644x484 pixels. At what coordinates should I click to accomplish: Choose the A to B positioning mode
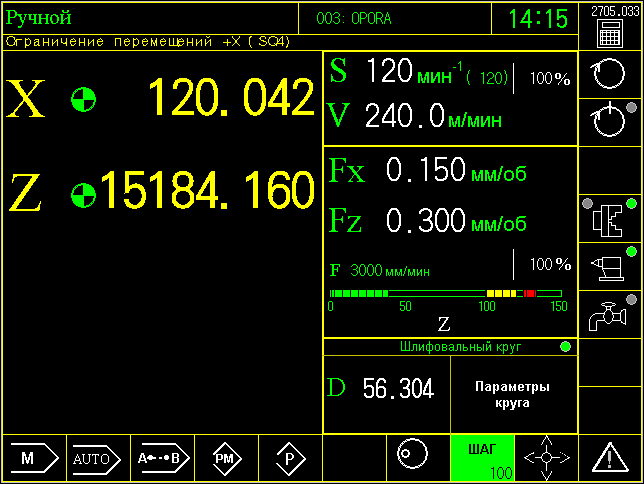point(163,458)
